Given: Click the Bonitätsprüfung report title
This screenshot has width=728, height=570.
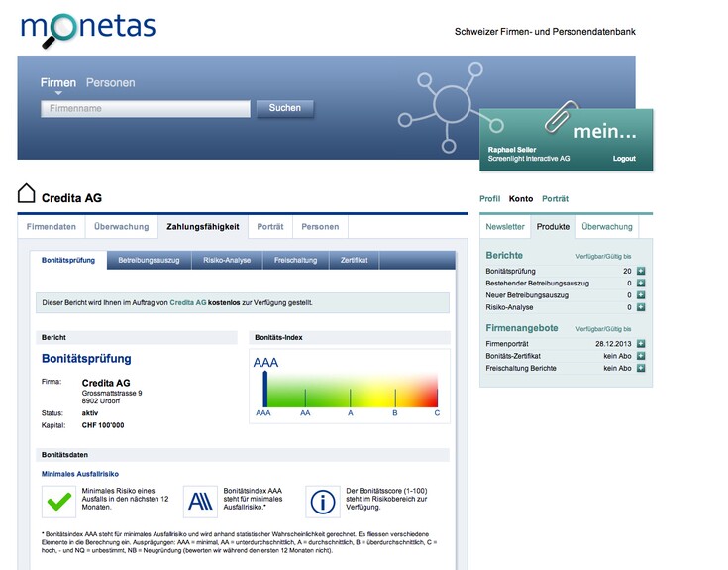Looking at the screenshot, I should point(86,359).
